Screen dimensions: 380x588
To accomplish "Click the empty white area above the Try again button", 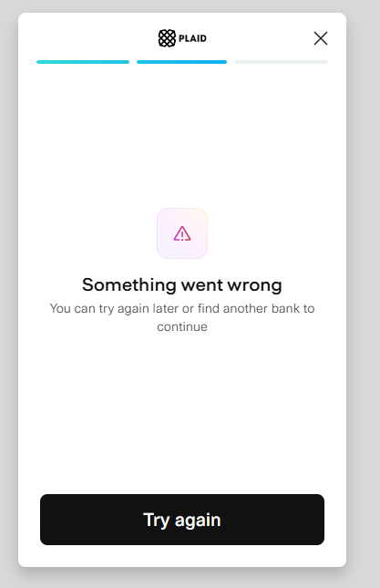I will click(x=182, y=412).
